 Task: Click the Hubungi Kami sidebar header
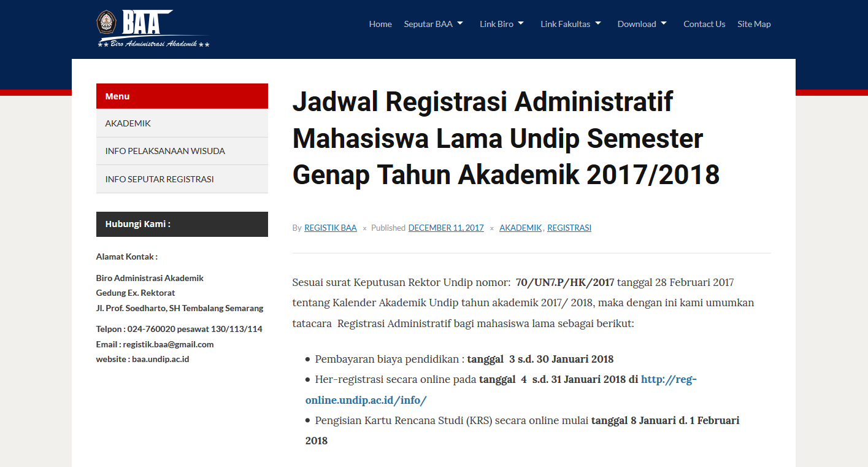tap(182, 224)
